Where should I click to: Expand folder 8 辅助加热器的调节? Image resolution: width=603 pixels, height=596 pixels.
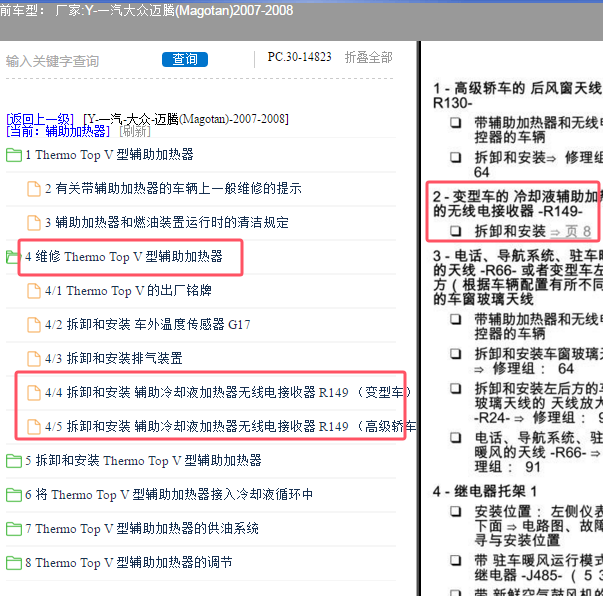pyautogui.click(x=14, y=563)
